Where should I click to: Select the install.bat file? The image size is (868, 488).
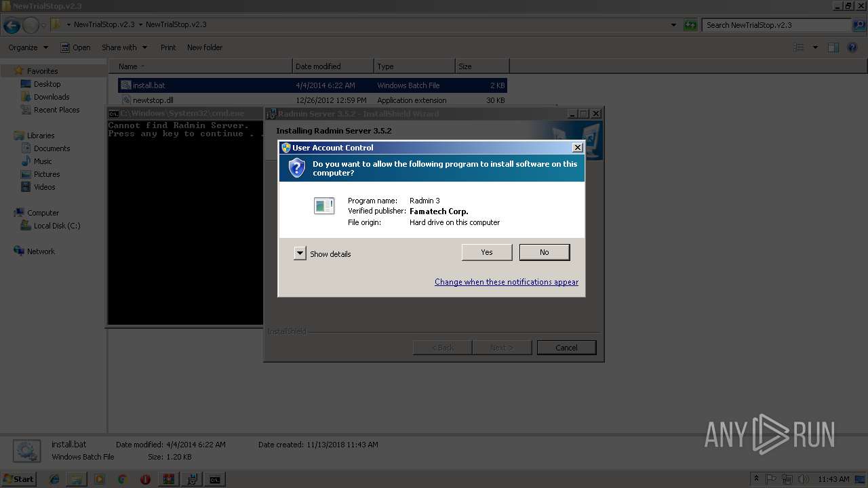coord(313,85)
